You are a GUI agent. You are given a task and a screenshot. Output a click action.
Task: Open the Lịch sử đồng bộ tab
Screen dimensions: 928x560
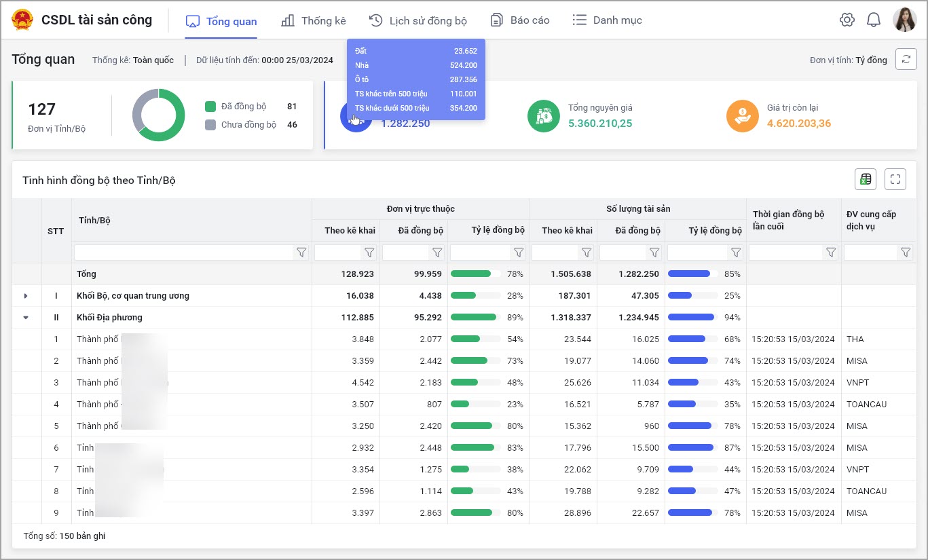click(x=417, y=21)
